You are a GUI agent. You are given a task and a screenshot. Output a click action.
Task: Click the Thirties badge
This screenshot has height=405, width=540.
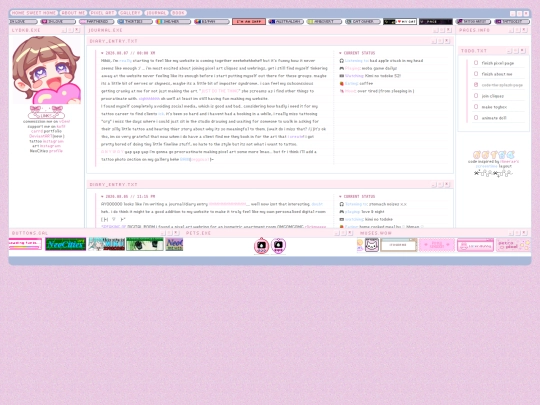pyautogui.click(x=135, y=21)
